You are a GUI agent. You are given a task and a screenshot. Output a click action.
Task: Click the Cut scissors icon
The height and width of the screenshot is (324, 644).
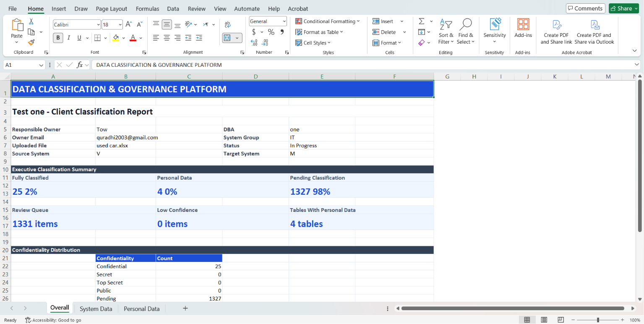(31, 21)
